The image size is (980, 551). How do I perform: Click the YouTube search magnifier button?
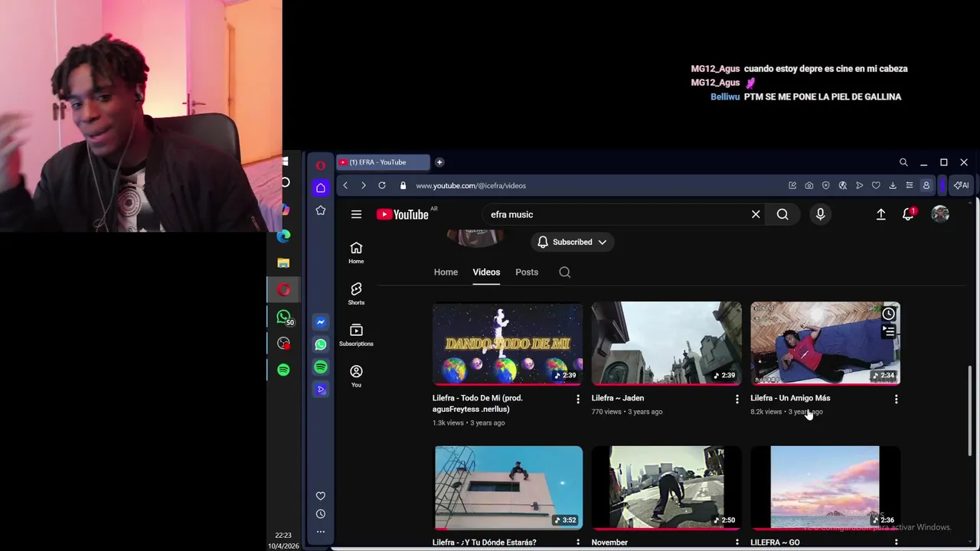[782, 214]
